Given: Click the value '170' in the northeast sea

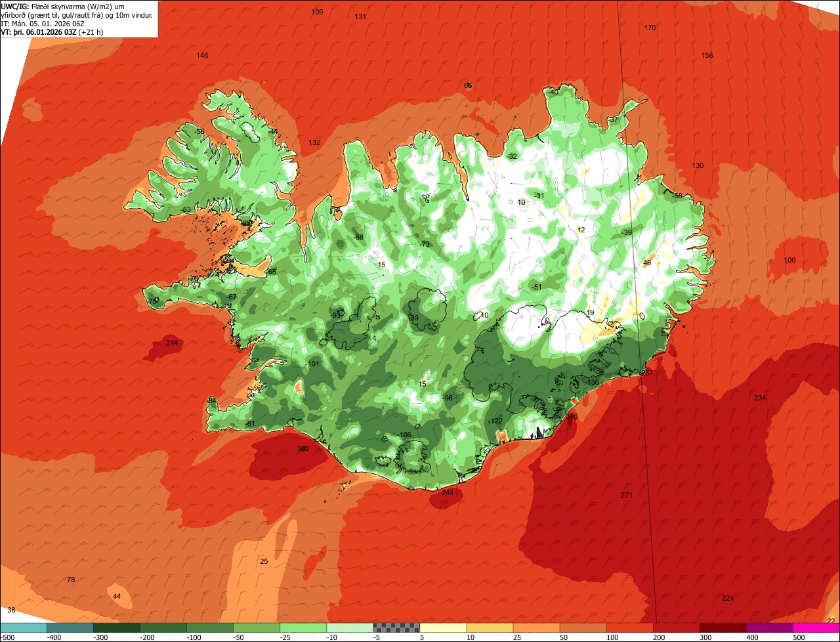Looking at the screenshot, I should point(650,28).
